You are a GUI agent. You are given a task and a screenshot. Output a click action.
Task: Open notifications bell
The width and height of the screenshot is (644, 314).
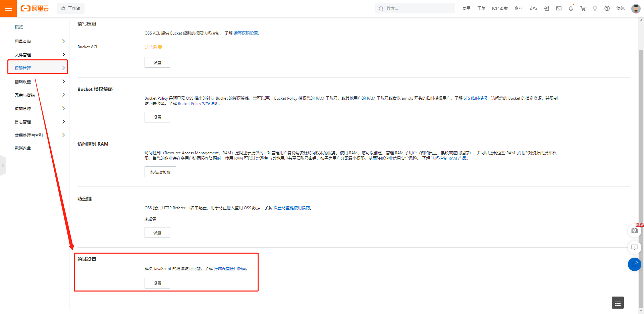tap(571, 8)
